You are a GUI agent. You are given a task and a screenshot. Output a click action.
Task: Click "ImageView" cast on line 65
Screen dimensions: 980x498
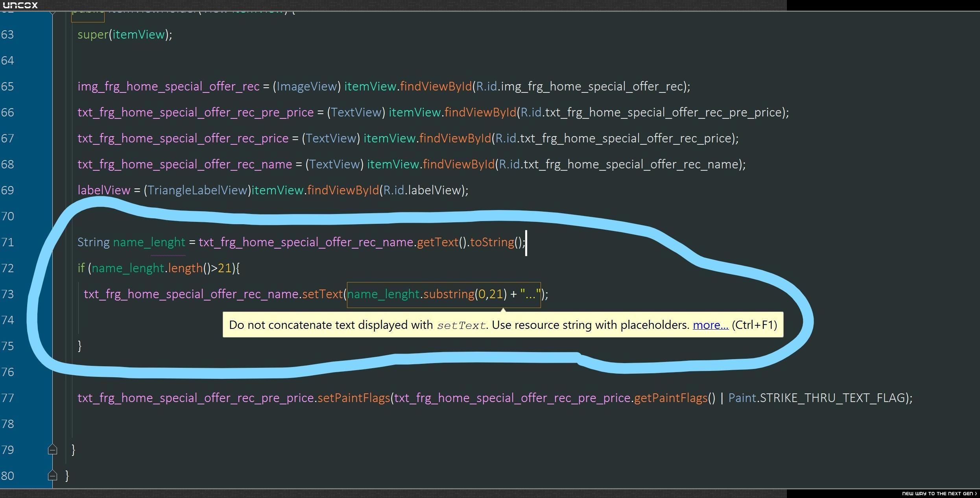coord(307,87)
